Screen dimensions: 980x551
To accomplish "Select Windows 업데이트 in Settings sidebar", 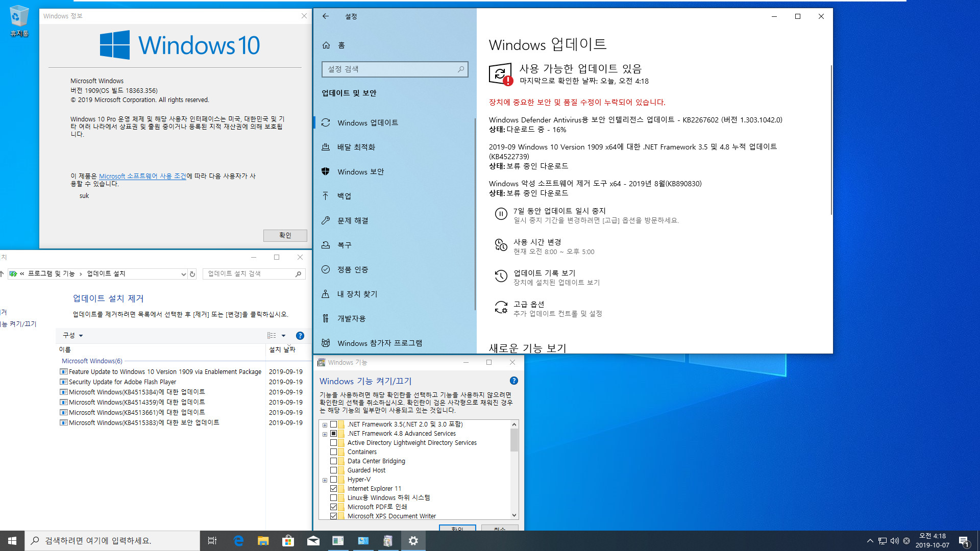I will tap(395, 123).
